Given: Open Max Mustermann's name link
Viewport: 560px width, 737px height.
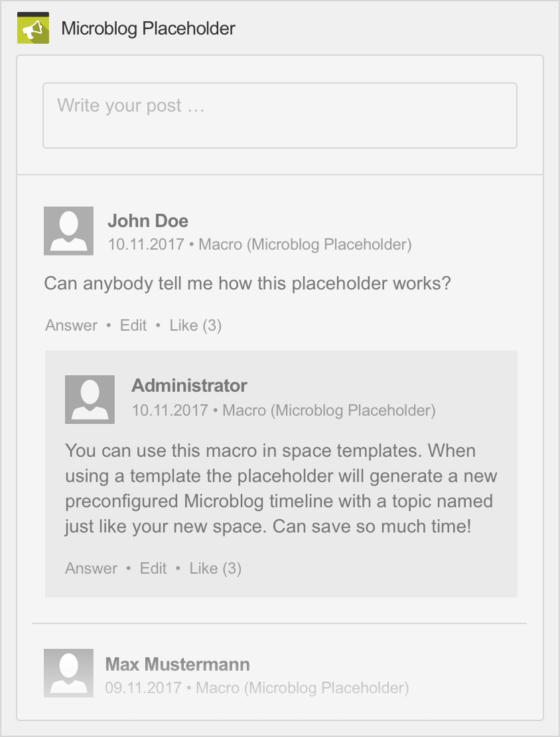Looking at the screenshot, I should pos(178,664).
